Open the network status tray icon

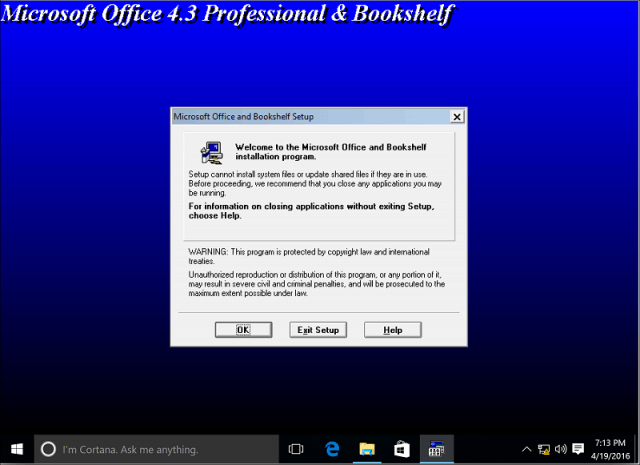[x=544, y=449]
